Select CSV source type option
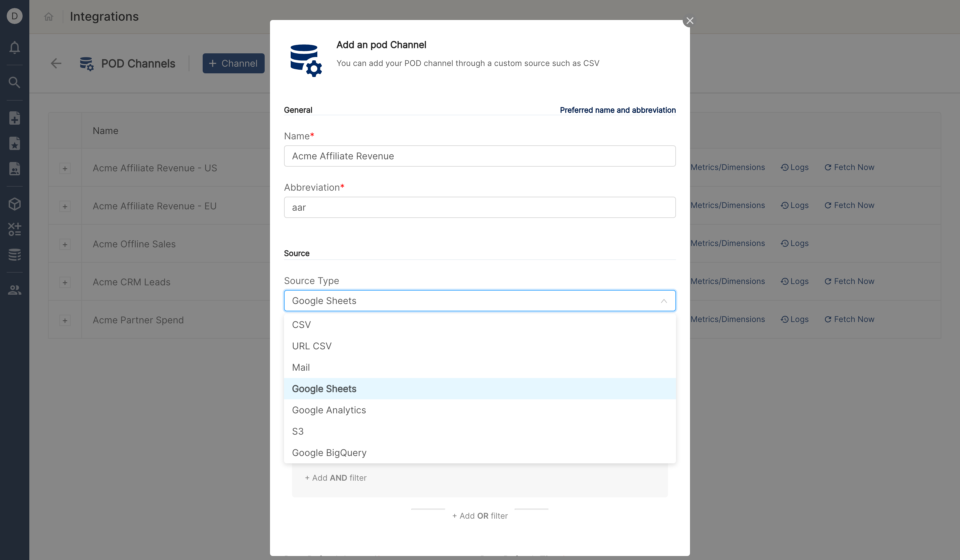The image size is (960, 560). click(x=480, y=325)
